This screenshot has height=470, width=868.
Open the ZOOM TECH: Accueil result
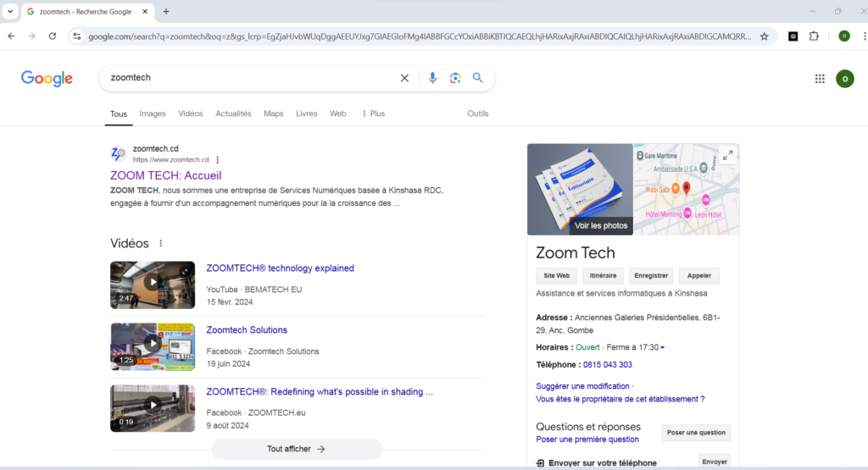(x=165, y=175)
